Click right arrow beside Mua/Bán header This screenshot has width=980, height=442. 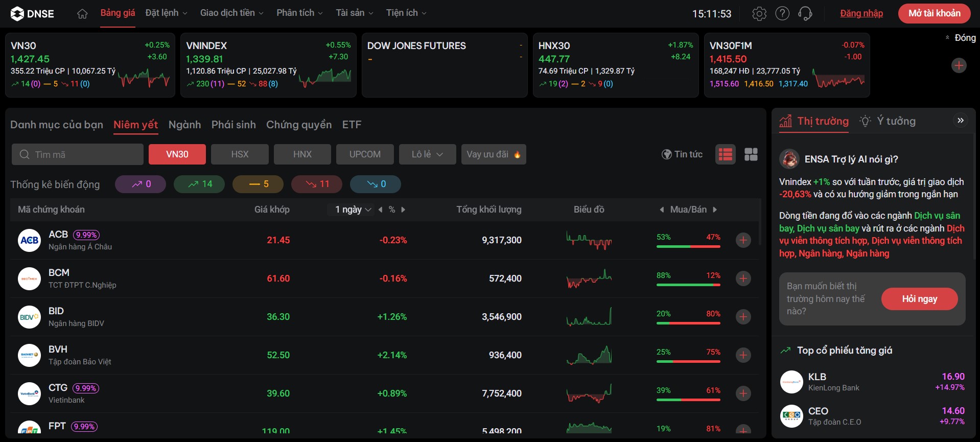[x=715, y=210]
